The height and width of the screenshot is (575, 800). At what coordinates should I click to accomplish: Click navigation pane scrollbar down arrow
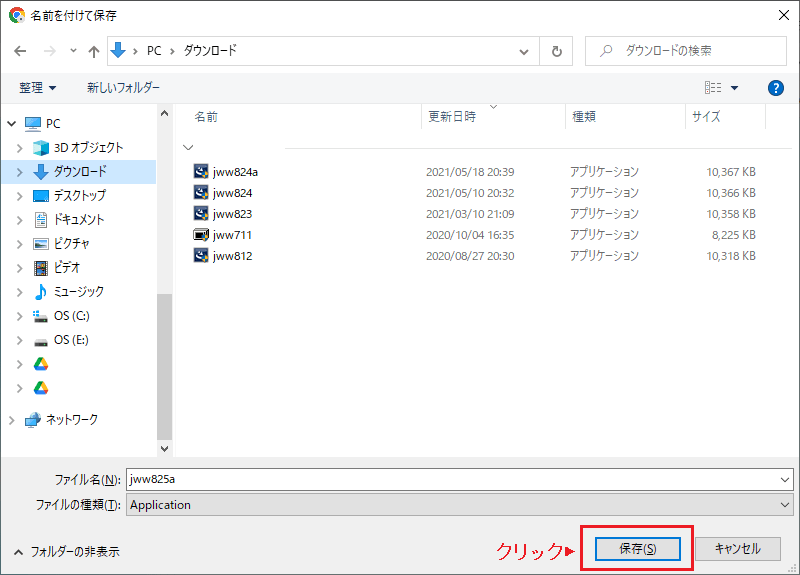(164, 448)
